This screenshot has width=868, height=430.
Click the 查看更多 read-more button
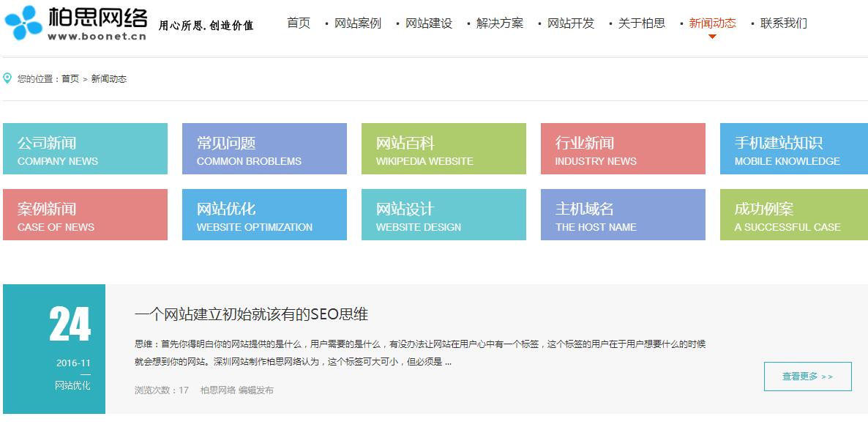point(807,375)
